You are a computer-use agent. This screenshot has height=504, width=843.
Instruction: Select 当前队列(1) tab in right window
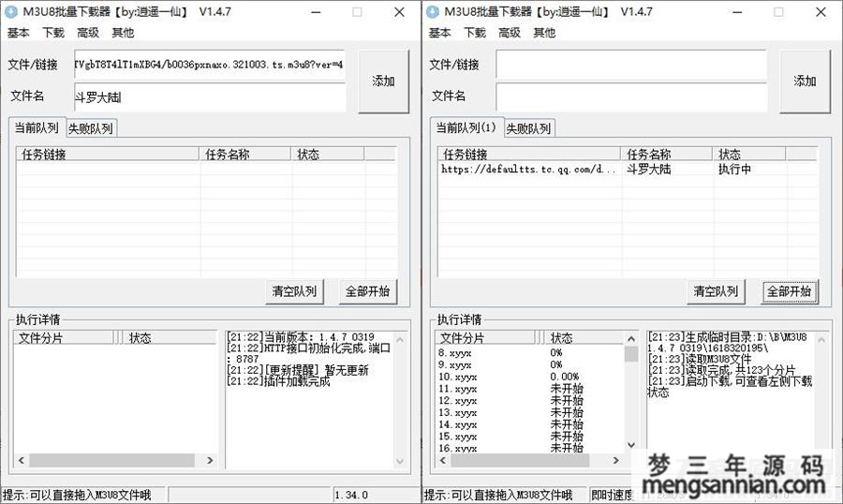pyautogui.click(x=466, y=127)
